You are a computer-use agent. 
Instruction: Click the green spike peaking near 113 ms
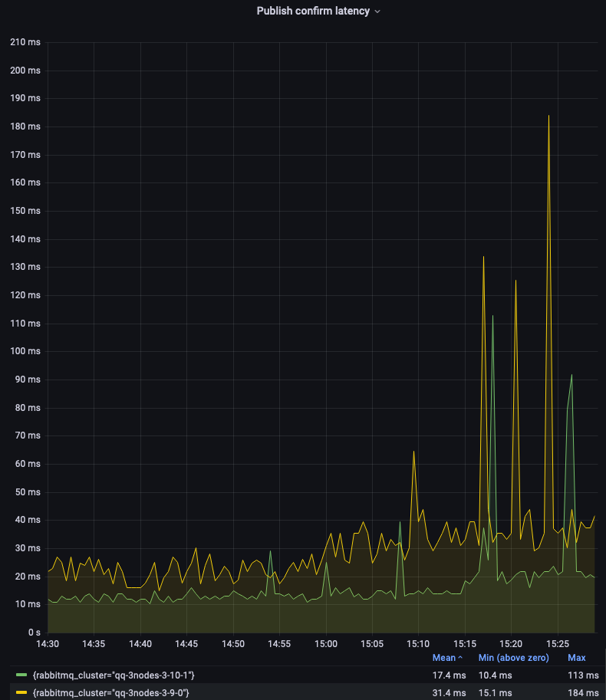[492, 316]
